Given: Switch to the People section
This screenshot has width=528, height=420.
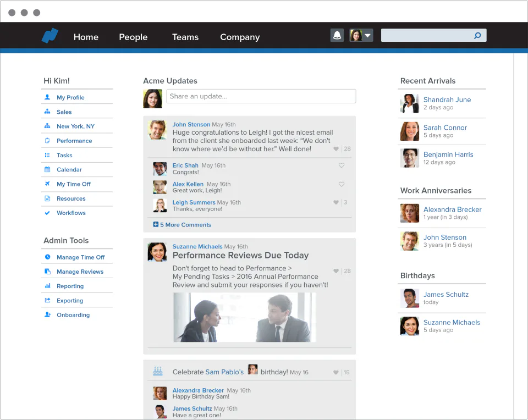Looking at the screenshot, I should point(133,37).
